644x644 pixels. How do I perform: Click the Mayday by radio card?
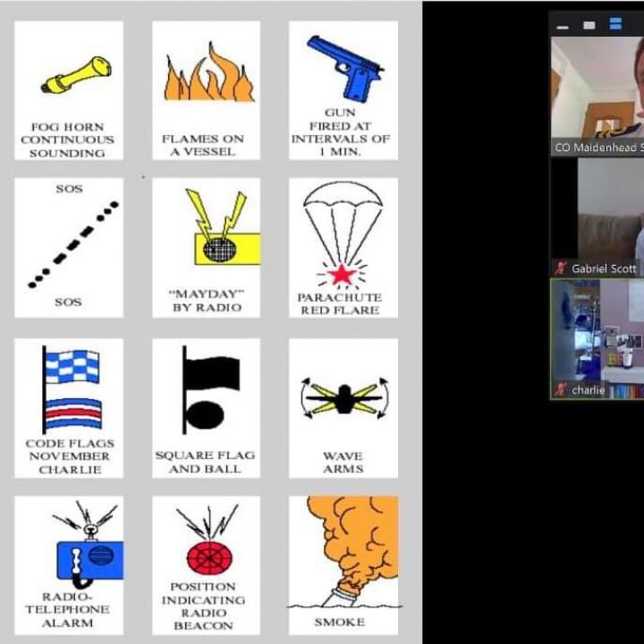206,247
